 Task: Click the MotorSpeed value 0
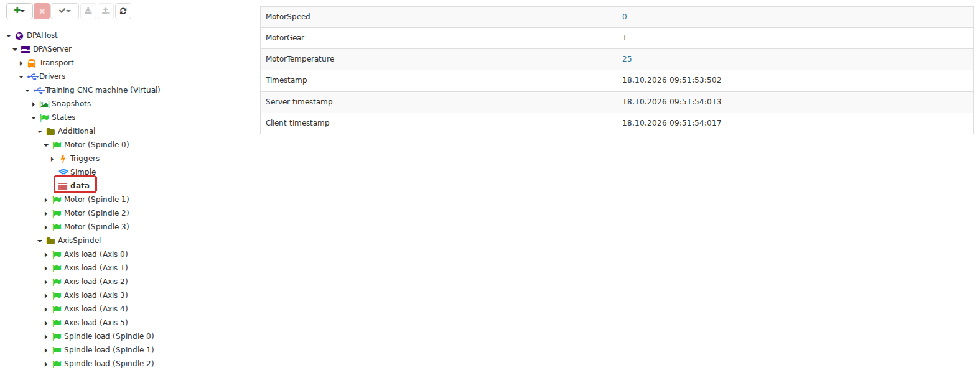click(x=625, y=17)
